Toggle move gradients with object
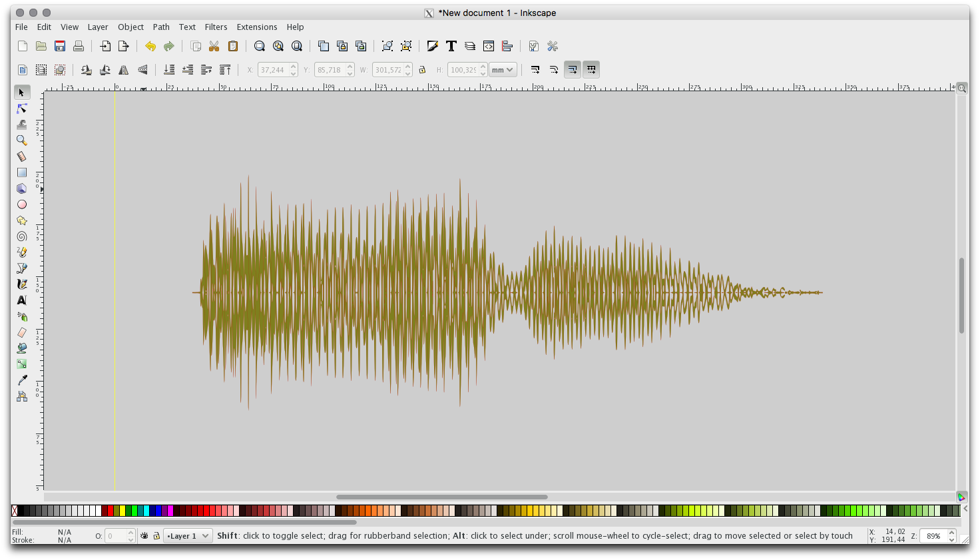 (x=573, y=70)
